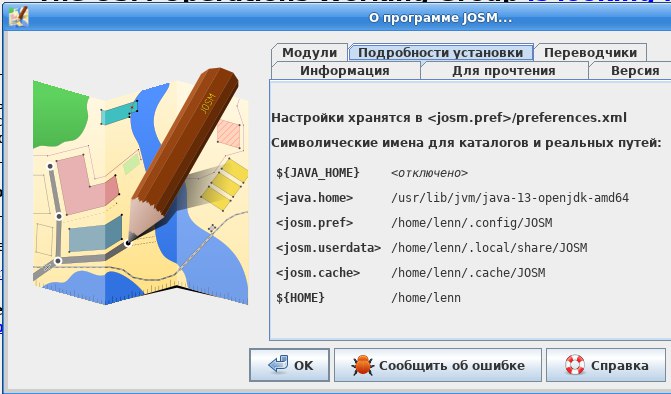Open the Модули tab

pos(309,53)
